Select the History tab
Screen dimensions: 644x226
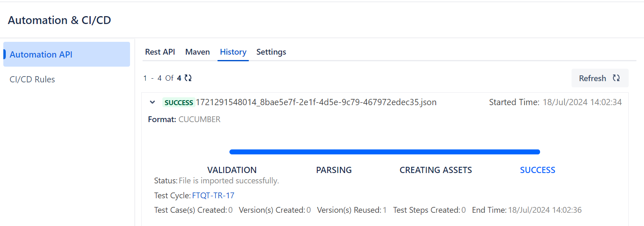click(x=233, y=52)
